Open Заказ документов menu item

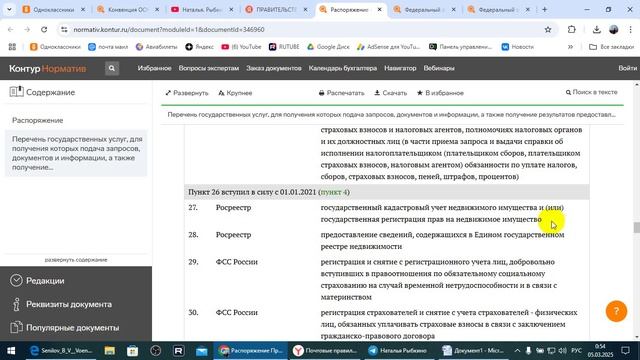[273, 68]
